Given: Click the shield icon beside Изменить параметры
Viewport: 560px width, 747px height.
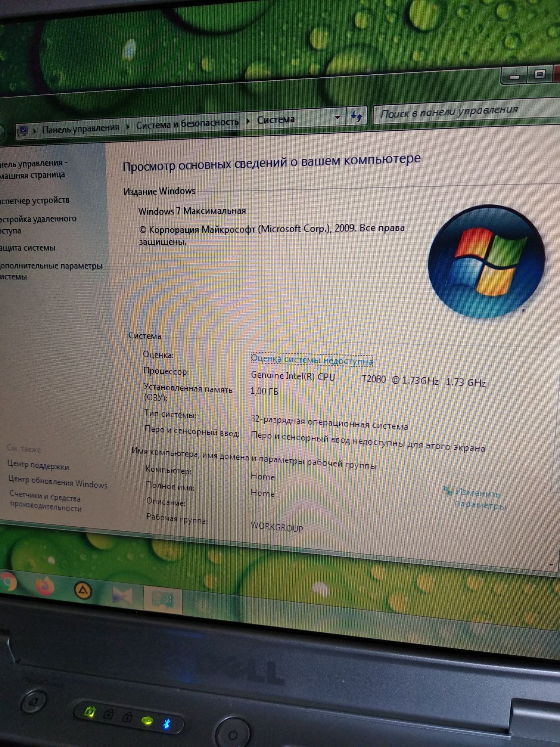Looking at the screenshot, I should pos(448,491).
